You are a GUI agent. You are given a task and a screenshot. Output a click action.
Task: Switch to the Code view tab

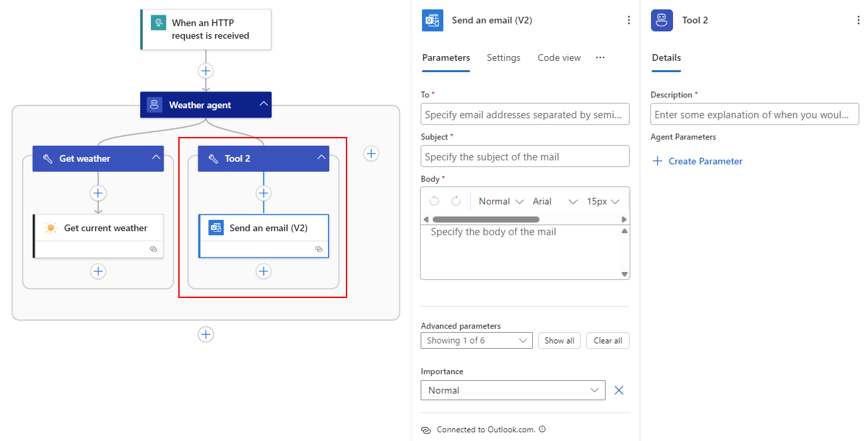click(559, 57)
